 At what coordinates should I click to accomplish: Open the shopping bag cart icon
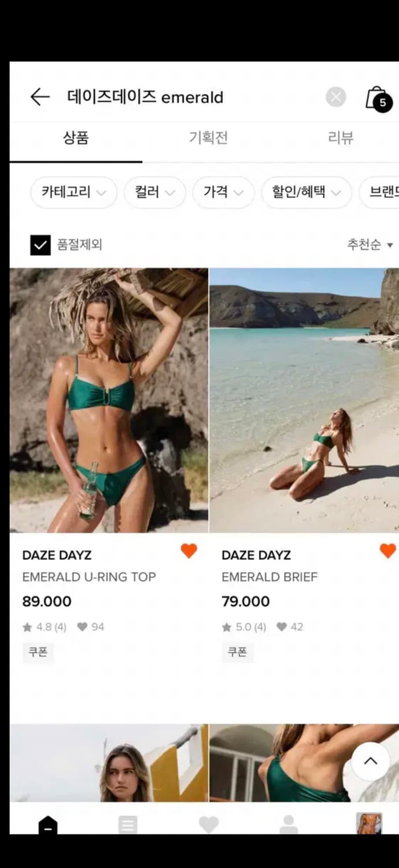[378, 98]
